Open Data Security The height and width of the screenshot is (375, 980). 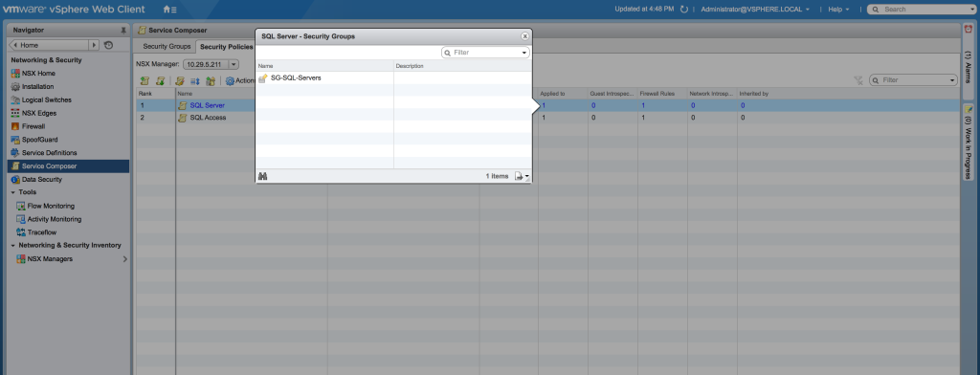tap(42, 180)
